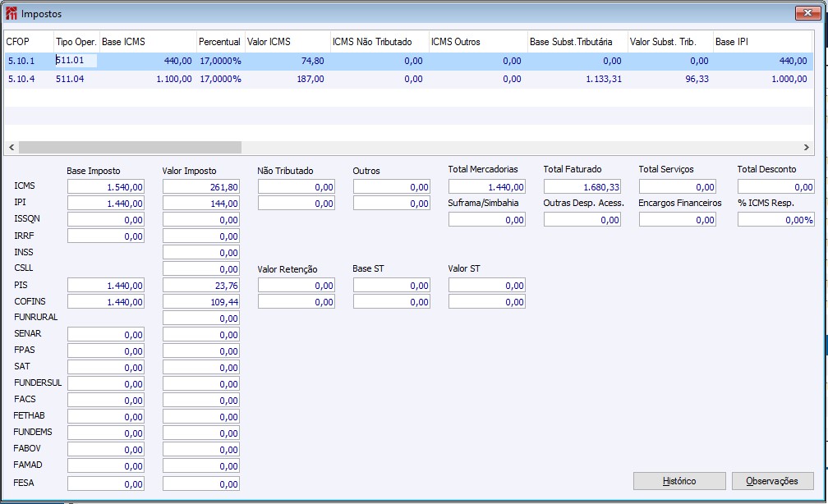This screenshot has height=504, width=828.
Task: Click the FUNDERSUL Valor Imposto field
Action: (201, 383)
